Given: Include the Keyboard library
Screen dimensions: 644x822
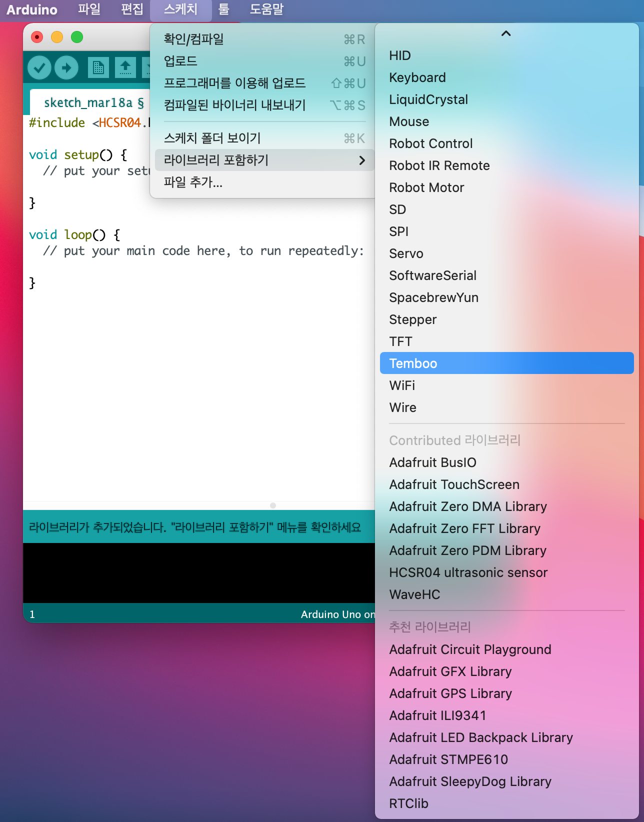Looking at the screenshot, I should point(507,77).
